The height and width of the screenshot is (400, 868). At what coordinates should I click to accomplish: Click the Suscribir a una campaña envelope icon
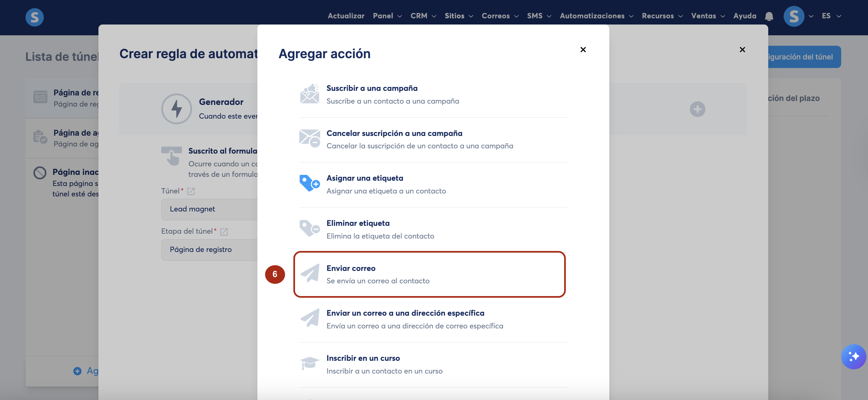point(309,94)
